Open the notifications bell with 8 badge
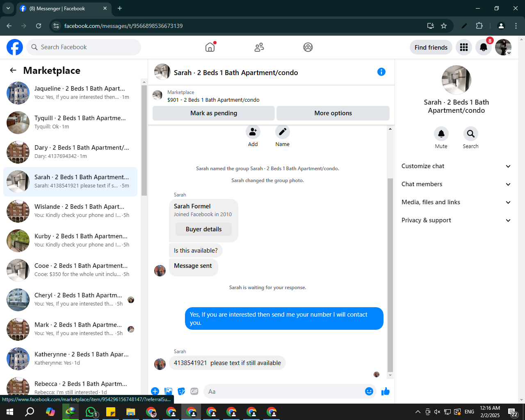Screen dimensions: 525x420 click(x=484, y=47)
